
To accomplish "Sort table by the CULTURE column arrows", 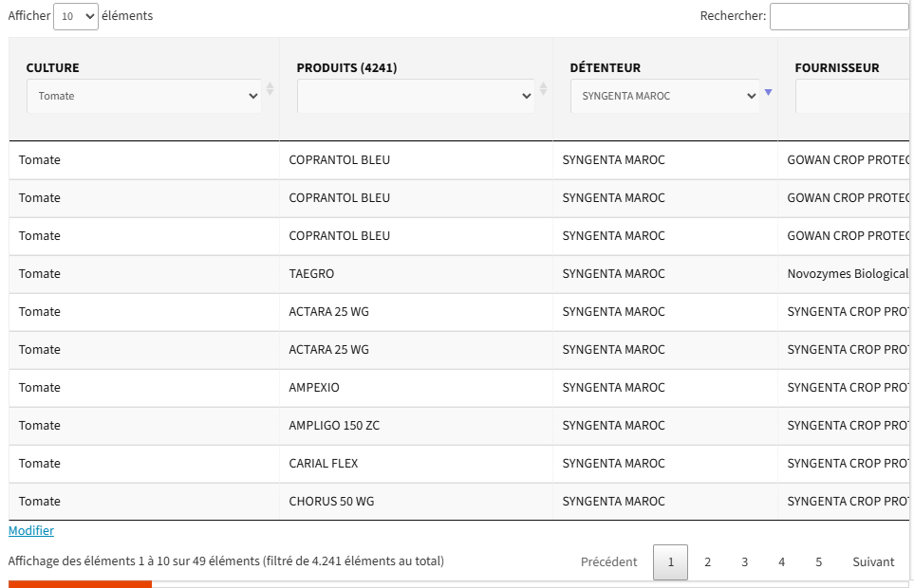I will [270, 88].
